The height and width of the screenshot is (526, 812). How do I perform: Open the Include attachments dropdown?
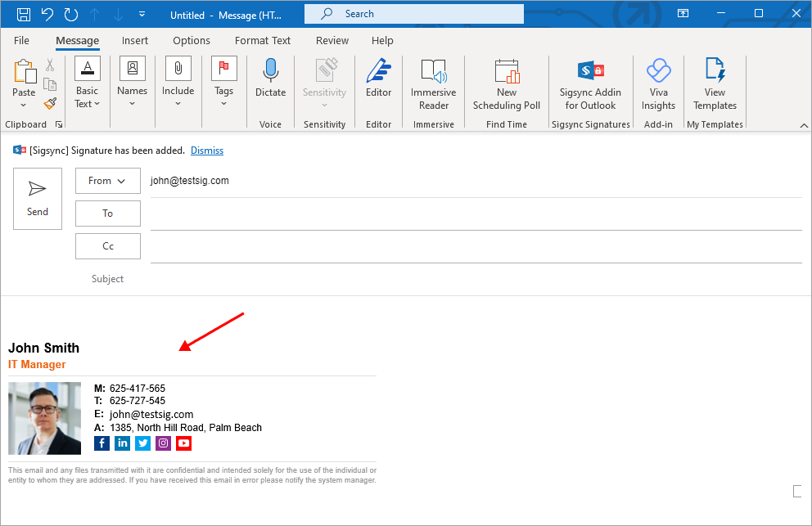[x=178, y=104]
